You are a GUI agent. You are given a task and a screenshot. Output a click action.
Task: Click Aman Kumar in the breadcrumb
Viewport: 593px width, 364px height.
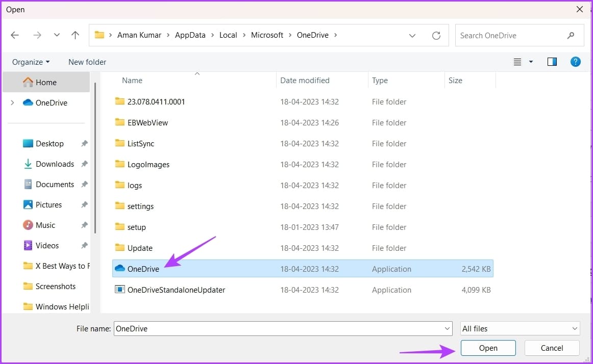point(139,35)
